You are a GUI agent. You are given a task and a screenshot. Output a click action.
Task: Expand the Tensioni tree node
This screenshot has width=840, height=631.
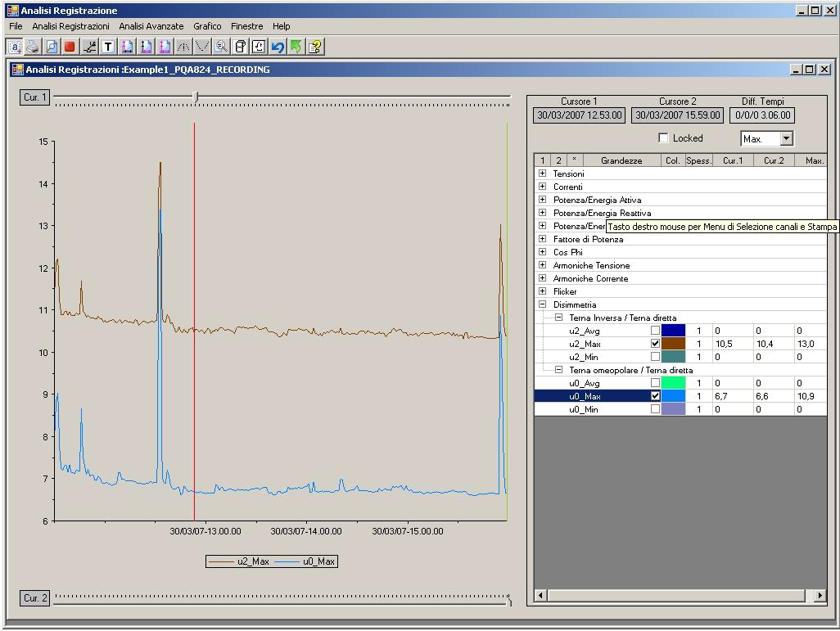coord(542,174)
